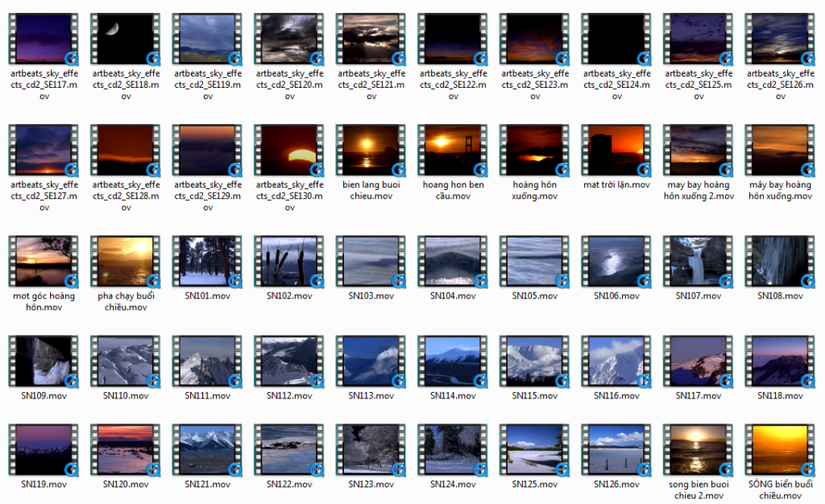Select the 'mat trời lặn.mov' video file
This screenshot has height=504, width=825.
click(616, 150)
